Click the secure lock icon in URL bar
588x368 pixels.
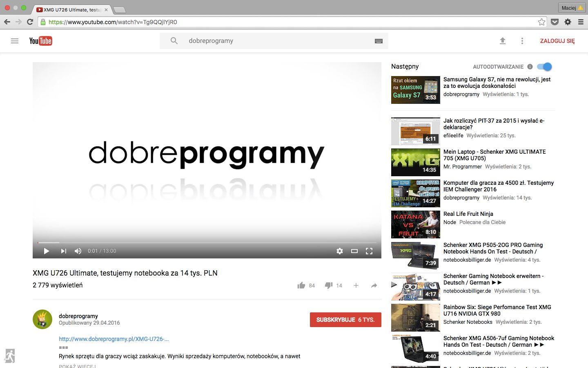(x=43, y=22)
